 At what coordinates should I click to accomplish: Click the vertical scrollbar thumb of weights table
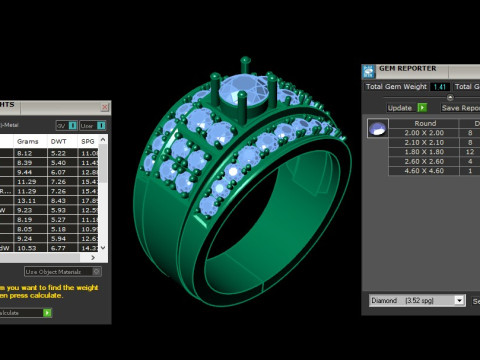coord(103,164)
